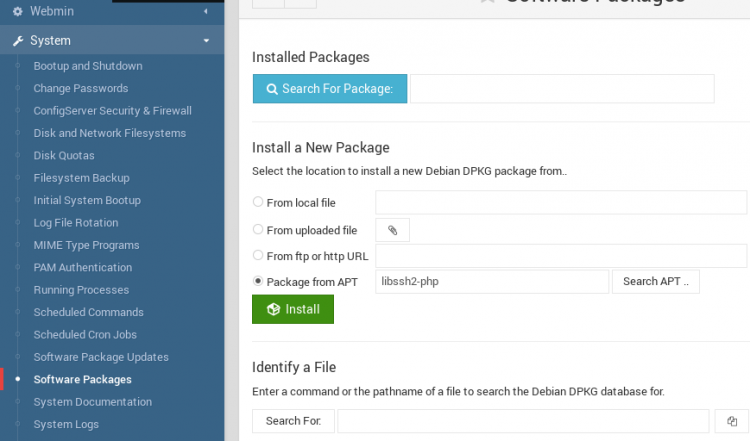The image size is (750, 441).
Task: Open Bootup and Shutdown in sidebar
Action: 87,66
